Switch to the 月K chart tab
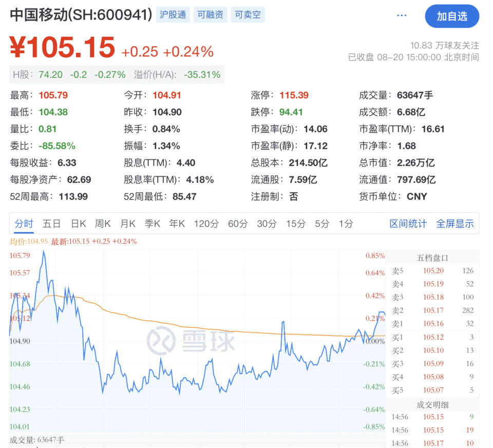 click(128, 224)
